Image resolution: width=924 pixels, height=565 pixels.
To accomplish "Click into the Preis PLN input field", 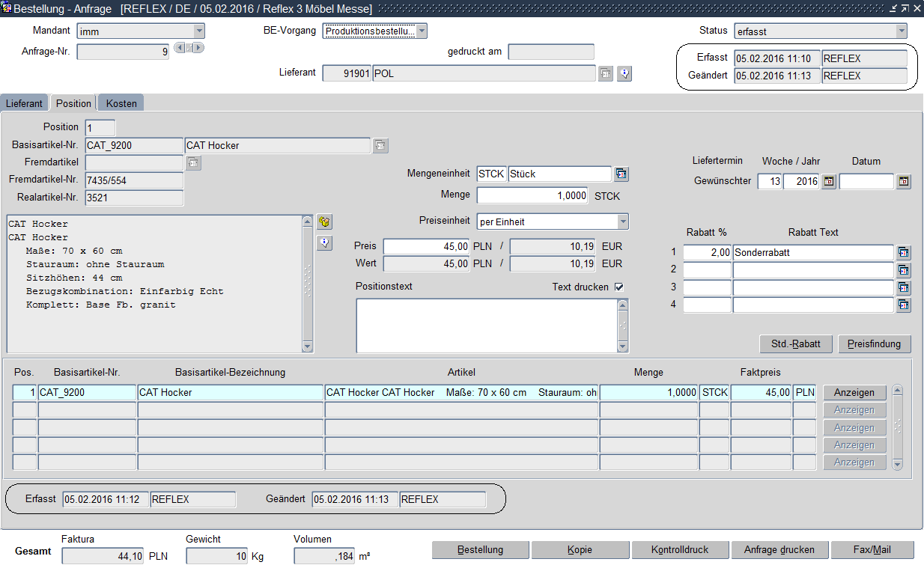I will point(427,247).
